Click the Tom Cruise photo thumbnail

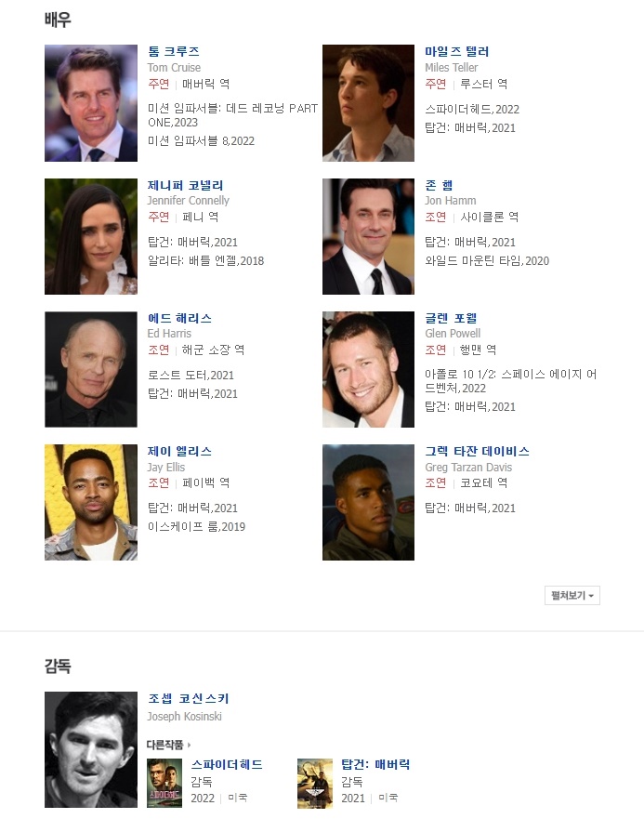(x=91, y=103)
